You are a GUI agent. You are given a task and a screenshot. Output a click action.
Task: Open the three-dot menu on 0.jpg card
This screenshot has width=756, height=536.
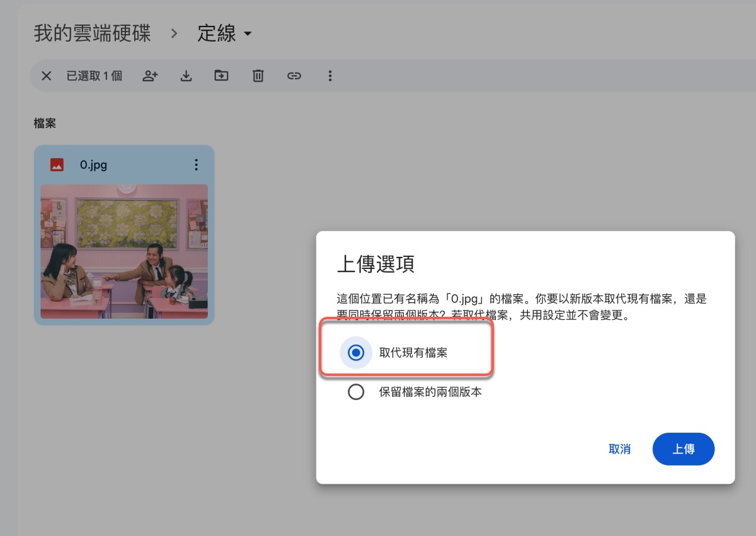(x=196, y=165)
